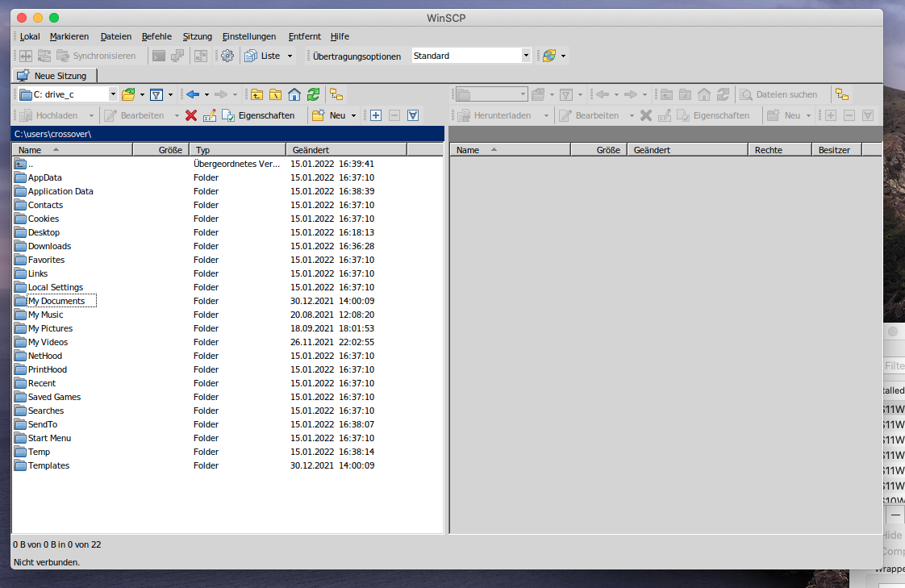Select the Desktop folder row
Viewport: 905px width, 588px height.
227,232
